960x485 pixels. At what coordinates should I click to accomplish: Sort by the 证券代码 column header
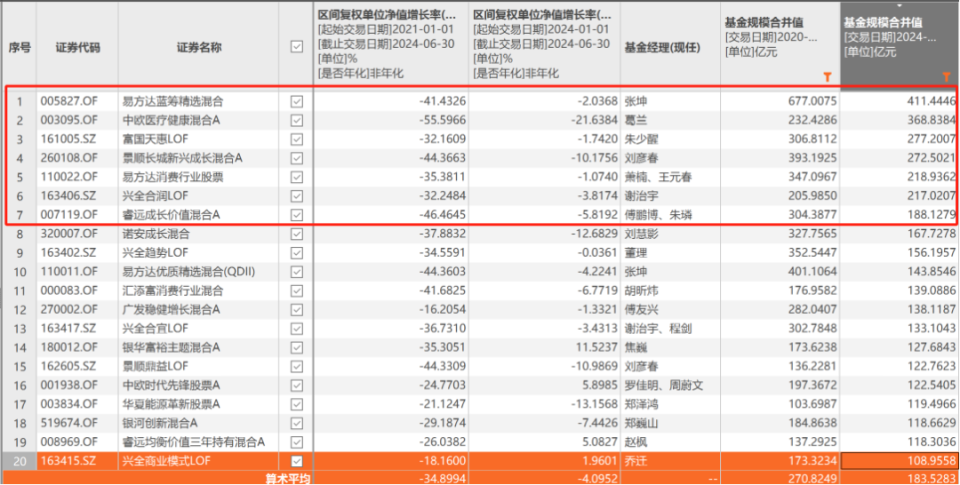click(78, 47)
